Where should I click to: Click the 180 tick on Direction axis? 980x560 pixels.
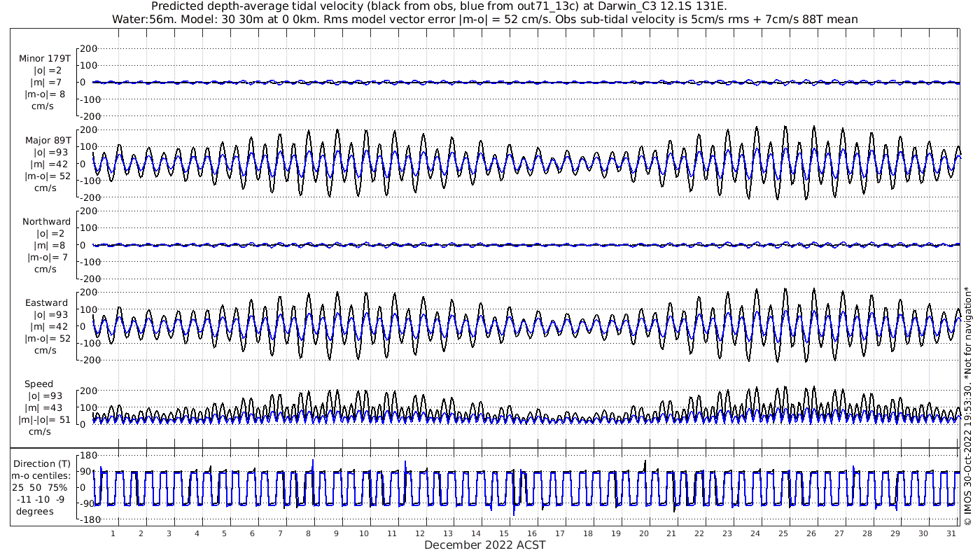pyautogui.click(x=86, y=456)
